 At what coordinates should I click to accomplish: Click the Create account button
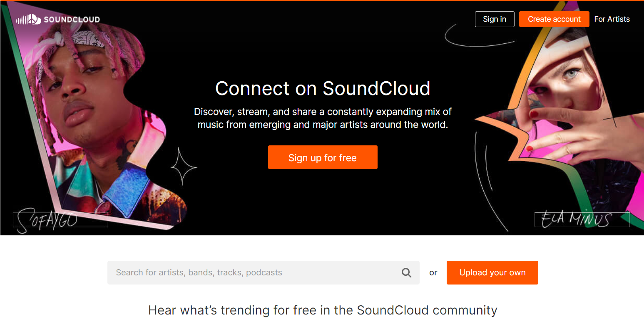click(x=554, y=19)
